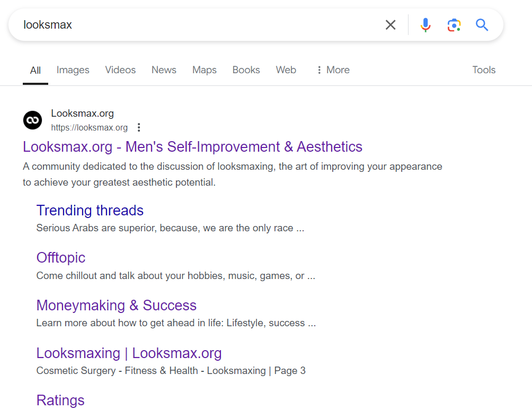Select the Web results tab
The image size is (532, 409).
tap(286, 70)
